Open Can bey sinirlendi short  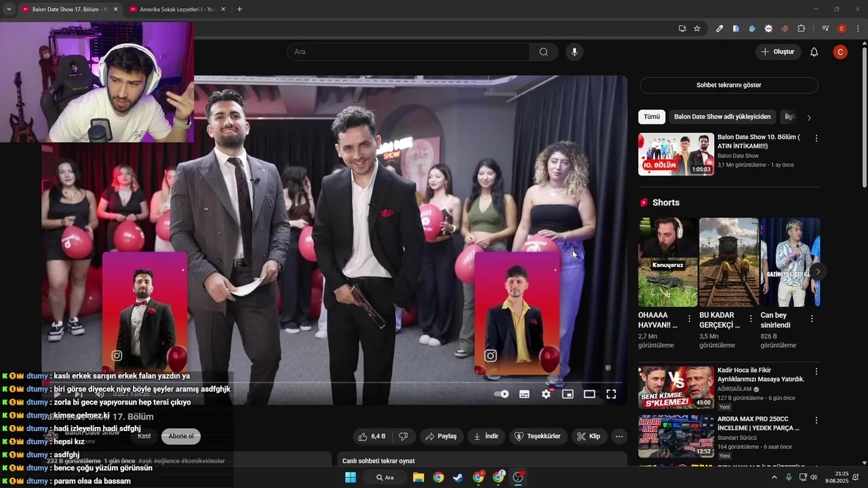pos(790,262)
